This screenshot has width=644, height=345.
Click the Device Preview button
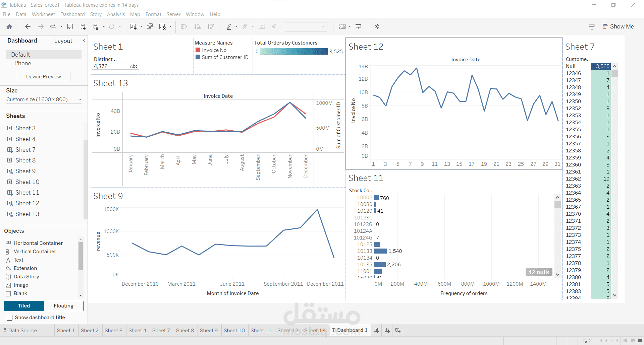coord(44,77)
